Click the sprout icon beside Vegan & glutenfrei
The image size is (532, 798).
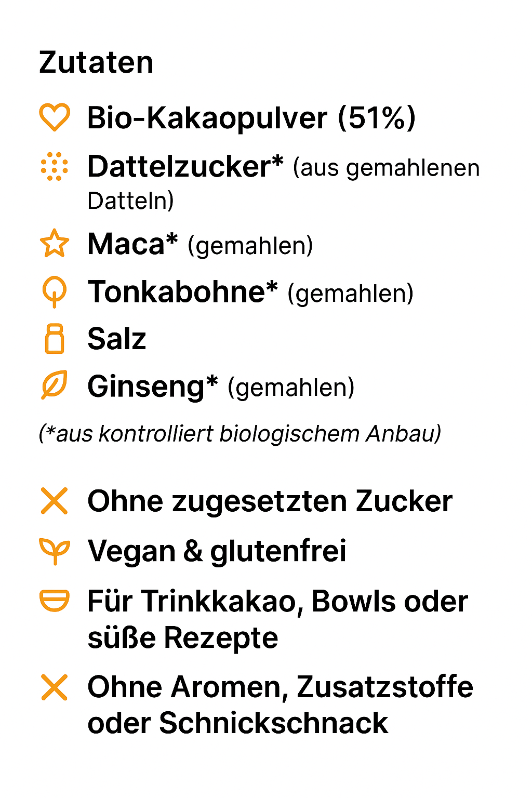point(55,551)
